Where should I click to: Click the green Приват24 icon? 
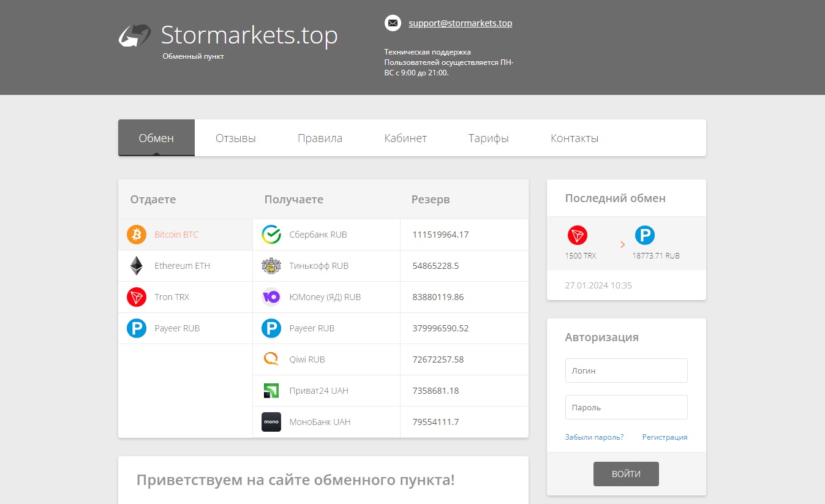[x=271, y=391]
